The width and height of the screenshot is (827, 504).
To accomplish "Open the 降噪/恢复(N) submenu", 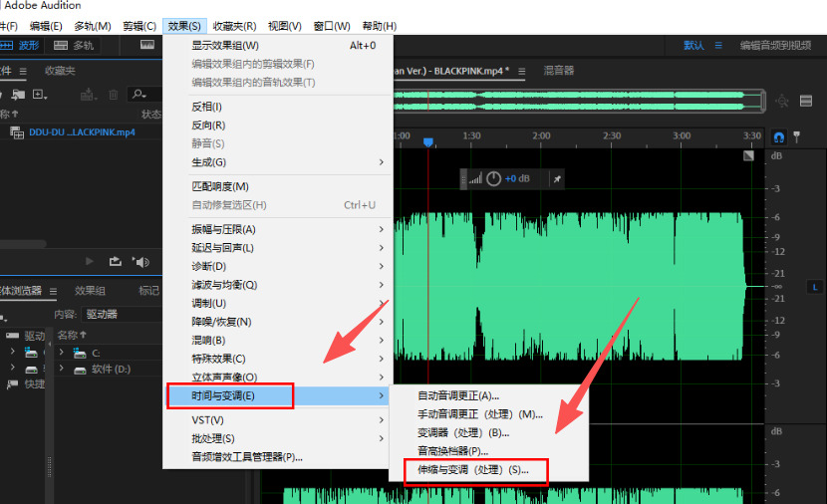I will 278,322.
